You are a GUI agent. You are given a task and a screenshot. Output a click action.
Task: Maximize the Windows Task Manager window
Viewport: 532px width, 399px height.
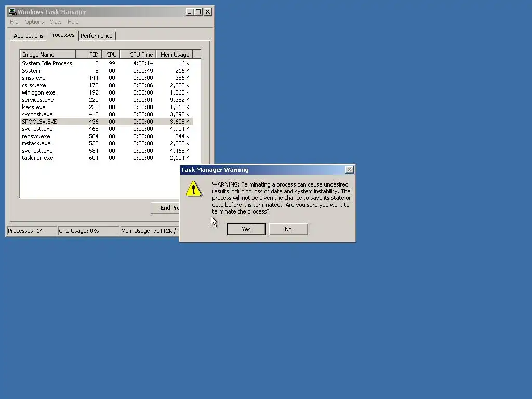pyautogui.click(x=198, y=12)
